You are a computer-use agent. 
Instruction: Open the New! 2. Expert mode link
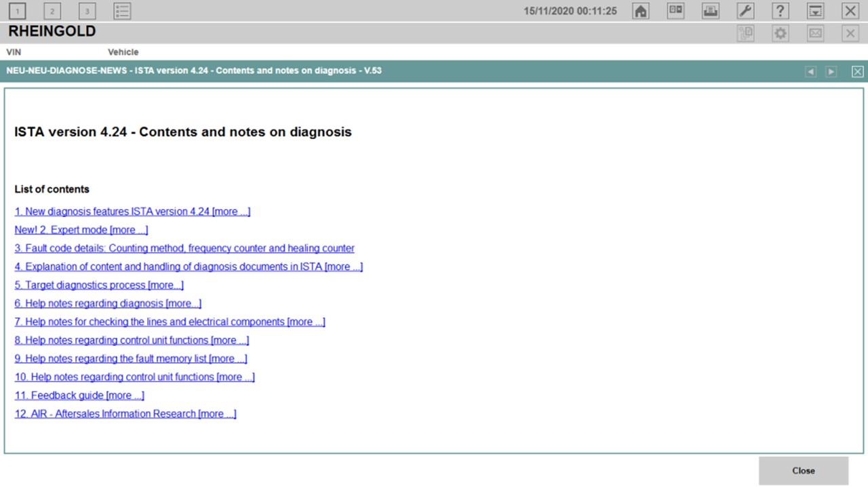tap(81, 230)
